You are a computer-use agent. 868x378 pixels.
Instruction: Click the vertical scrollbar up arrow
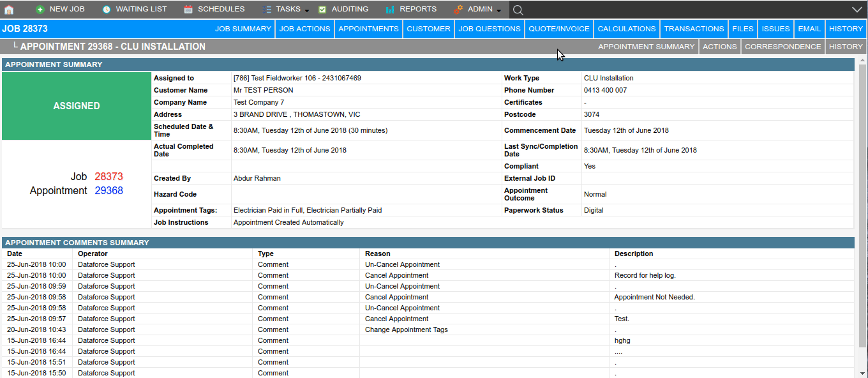pyautogui.click(x=862, y=61)
